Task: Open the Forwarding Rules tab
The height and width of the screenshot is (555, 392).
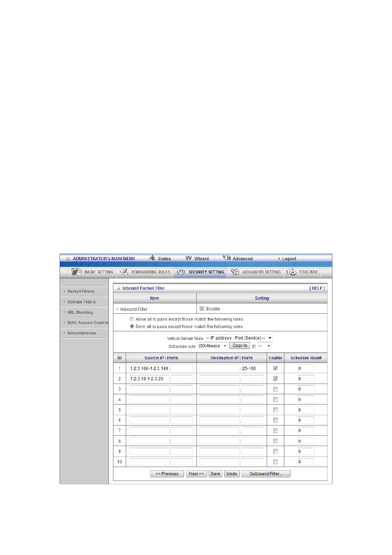Action: pyautogui.click(x=145, y=272)
